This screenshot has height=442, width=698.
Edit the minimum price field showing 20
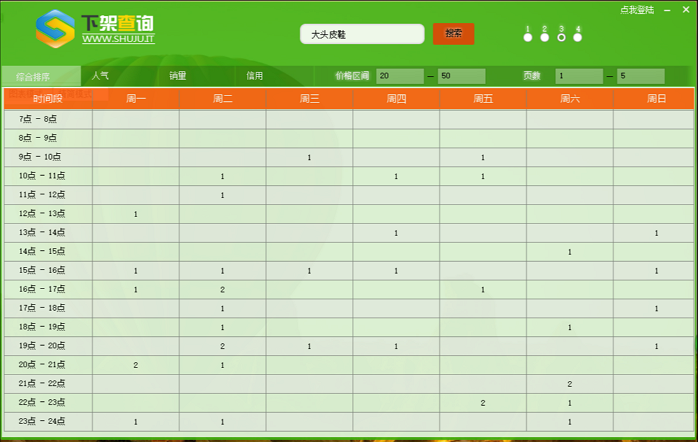coord(400,76)
